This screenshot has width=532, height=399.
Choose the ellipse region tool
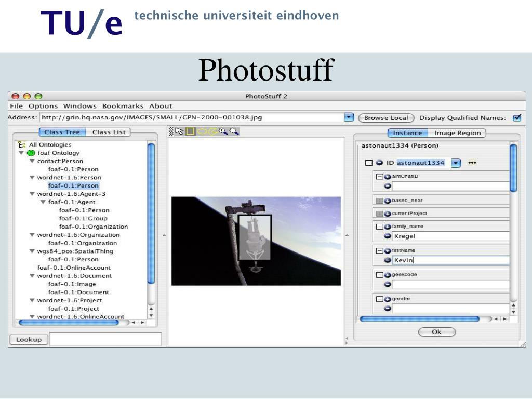202,131
